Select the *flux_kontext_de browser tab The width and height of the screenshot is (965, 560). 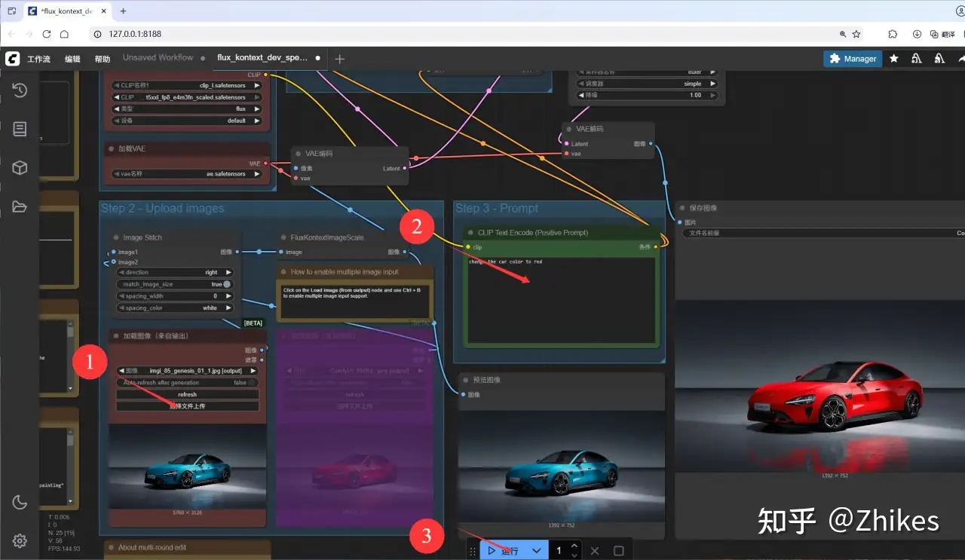click(67, 11)
